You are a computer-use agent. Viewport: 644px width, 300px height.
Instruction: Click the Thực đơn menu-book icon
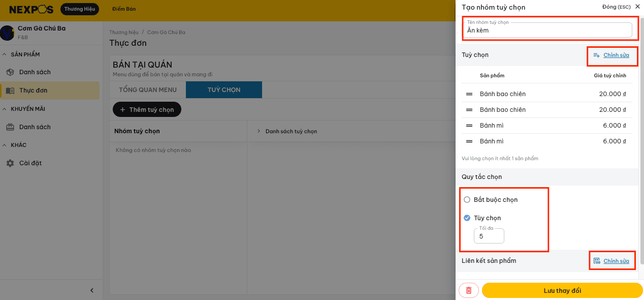(x=10, y=91)
